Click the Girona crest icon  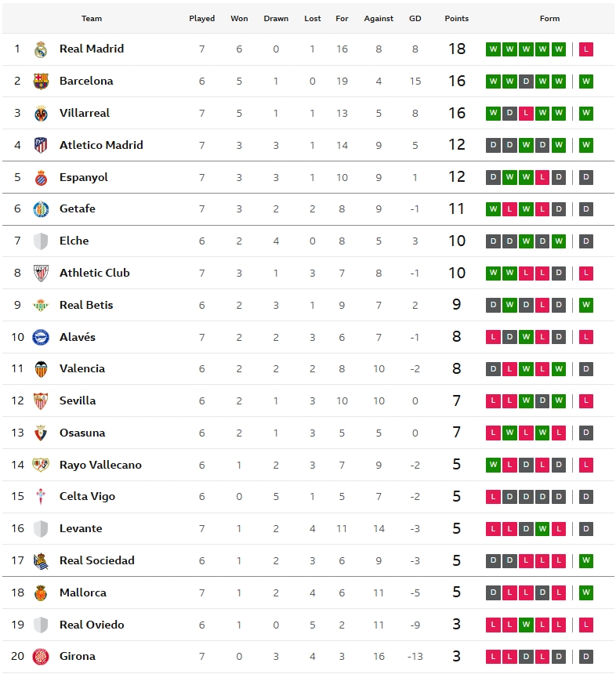click(x=41, y=657)
